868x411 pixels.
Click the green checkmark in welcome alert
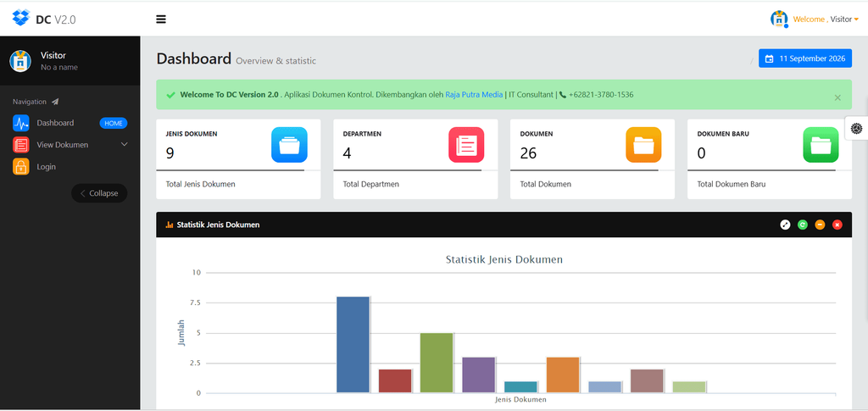[x=170, y=95]
